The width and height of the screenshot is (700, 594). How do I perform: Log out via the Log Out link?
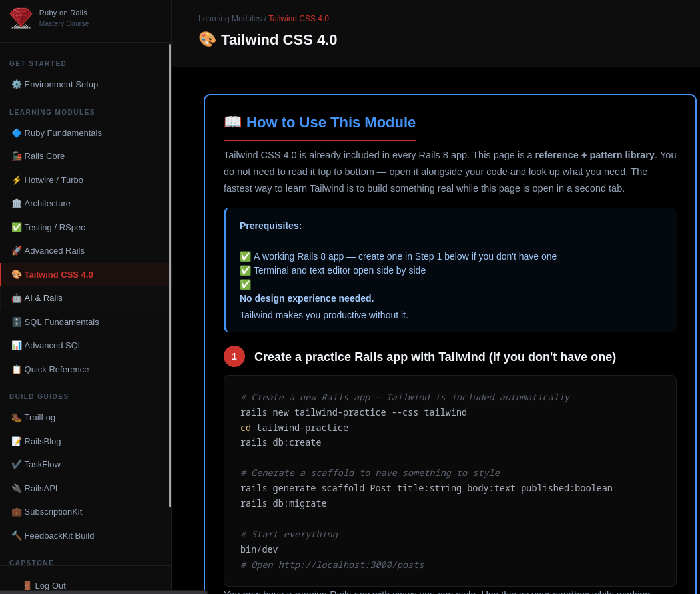point(44,585)
